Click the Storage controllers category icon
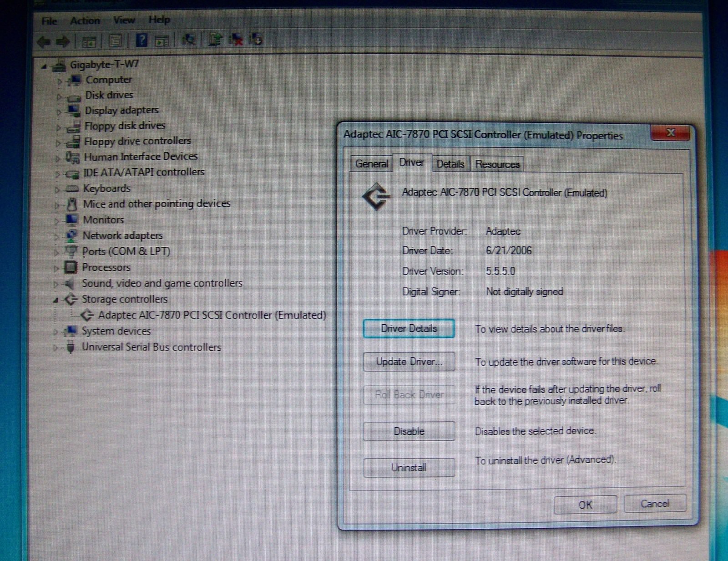The image size is (728, 561). tap(71, 299)
